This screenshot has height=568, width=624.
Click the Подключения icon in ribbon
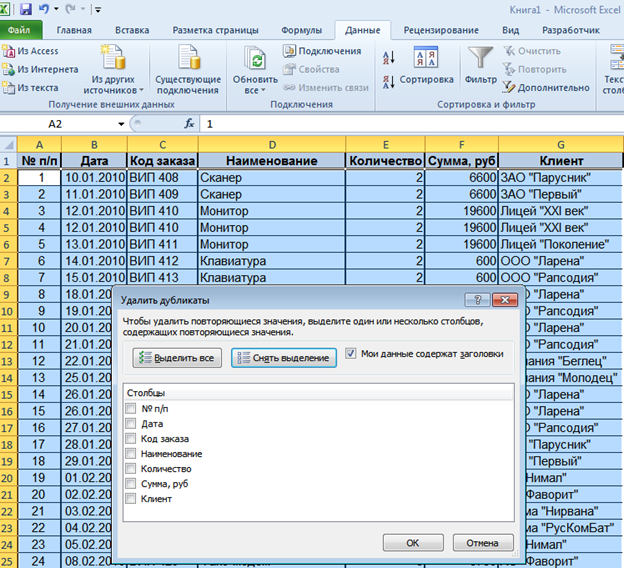(x=290, y=51)
